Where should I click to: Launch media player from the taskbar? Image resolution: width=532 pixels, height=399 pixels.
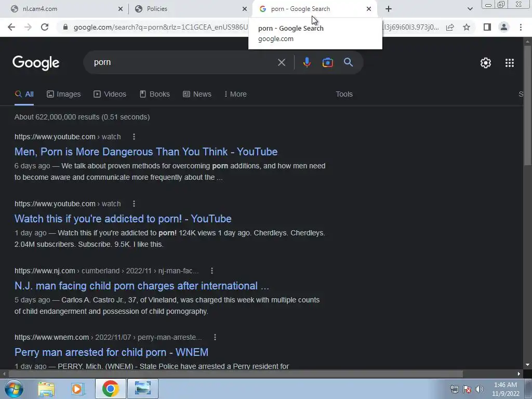[78, 389]
